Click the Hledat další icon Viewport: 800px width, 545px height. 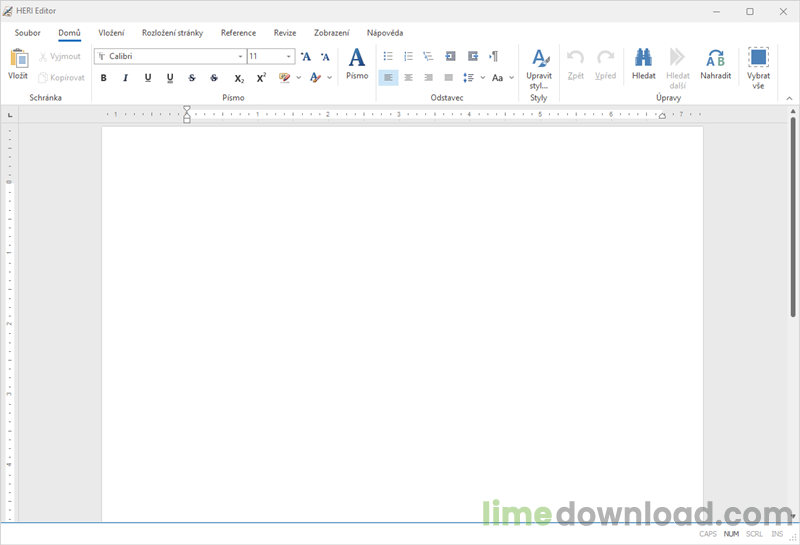pos(677,57)
